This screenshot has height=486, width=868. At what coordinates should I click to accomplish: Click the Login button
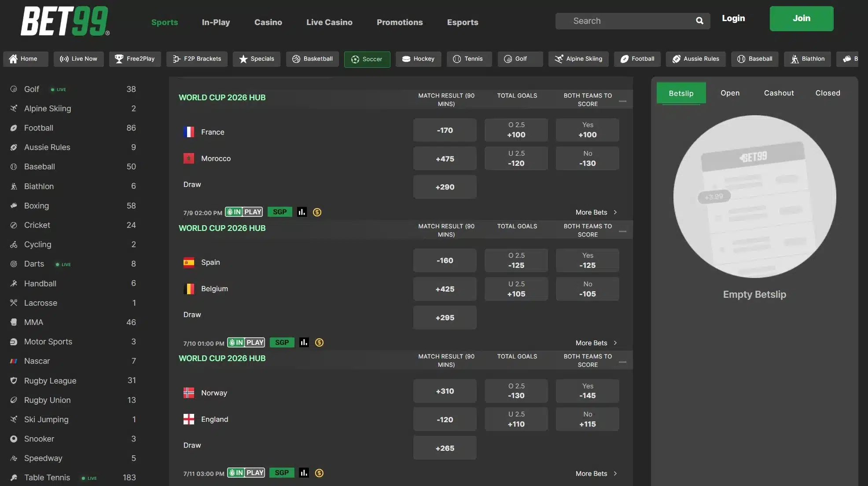733,18
